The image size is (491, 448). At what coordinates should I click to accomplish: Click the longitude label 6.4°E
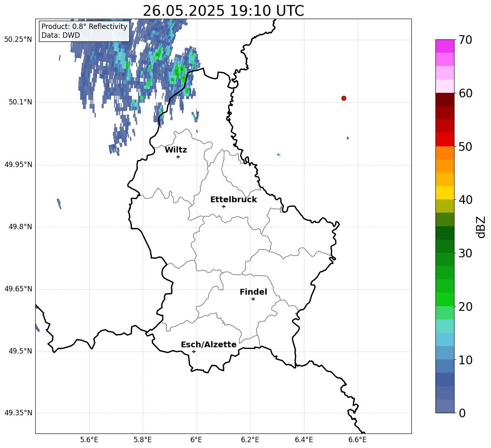(x=304, y=440)
